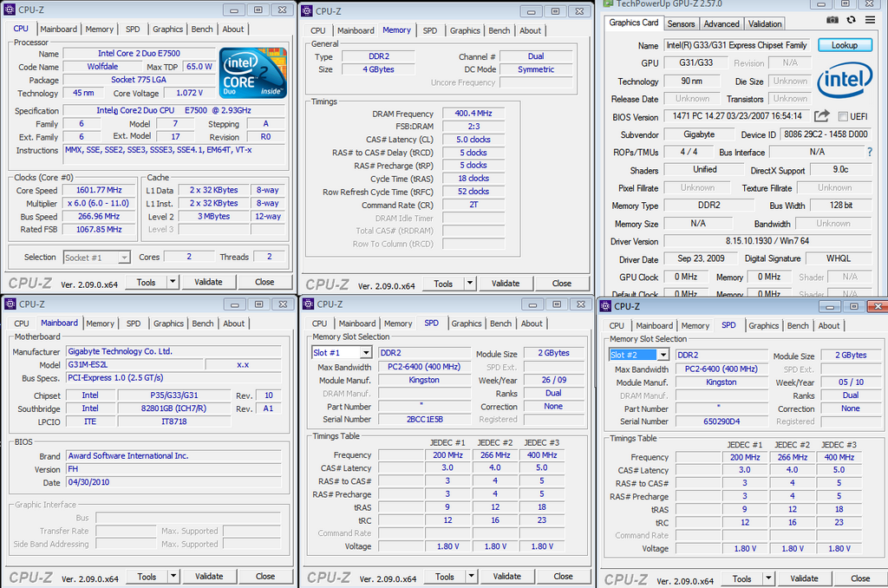Take a GPU-Z screenshot with camera icon
This screenshot has width=888, height=588.
point(832,20)
